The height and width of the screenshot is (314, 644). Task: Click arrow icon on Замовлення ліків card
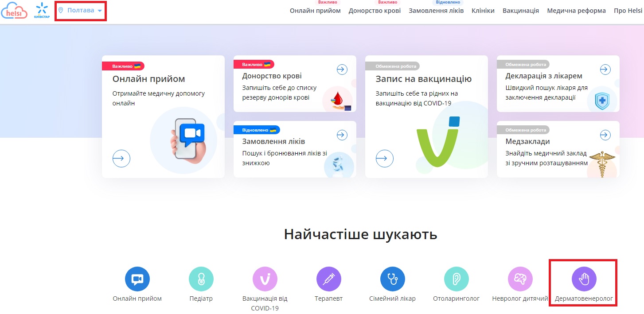342,135
